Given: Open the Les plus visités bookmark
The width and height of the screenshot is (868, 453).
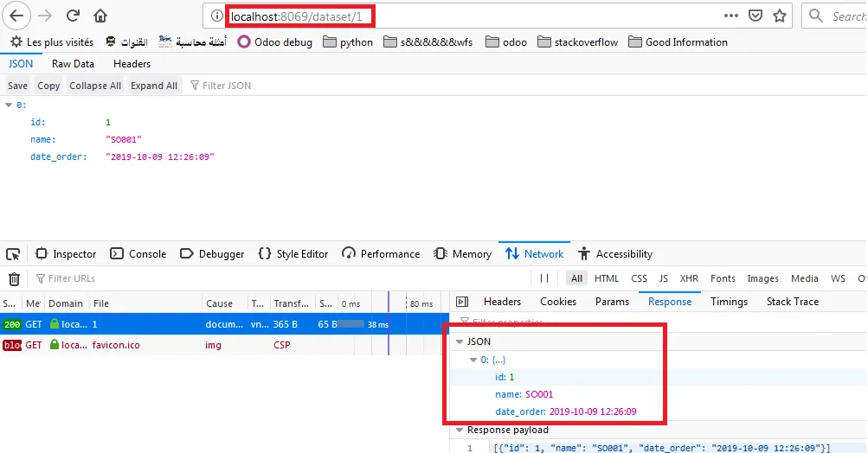Looking at the screenshot, I should point(52,42).
